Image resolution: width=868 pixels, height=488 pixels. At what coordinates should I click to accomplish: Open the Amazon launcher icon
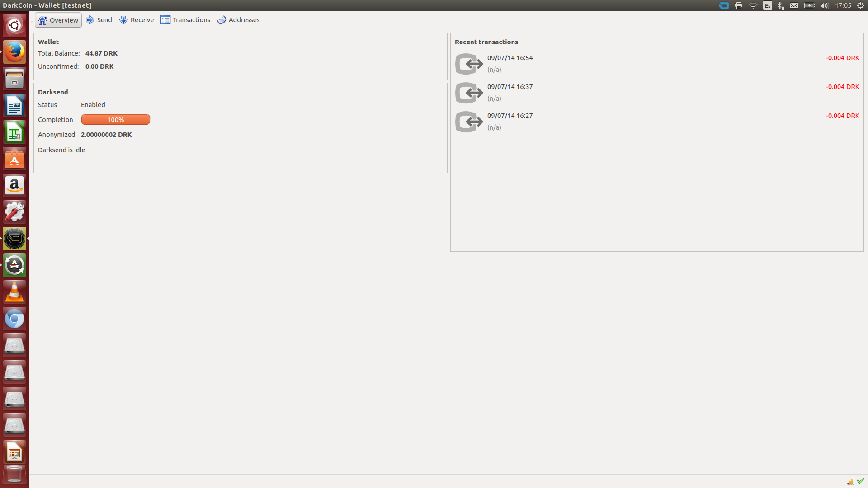click(14, 185)
